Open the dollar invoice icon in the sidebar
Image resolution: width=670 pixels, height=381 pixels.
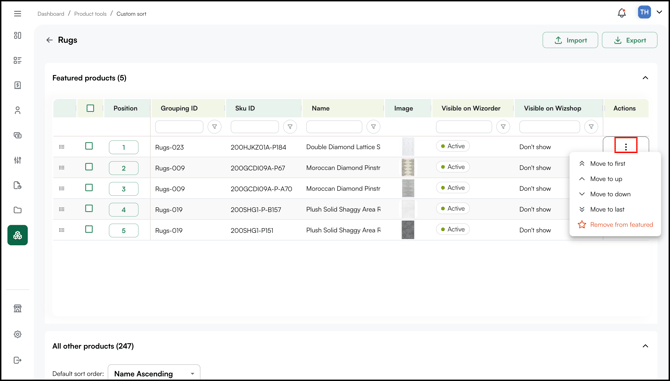pyautogui.click(x=18, y=85)
